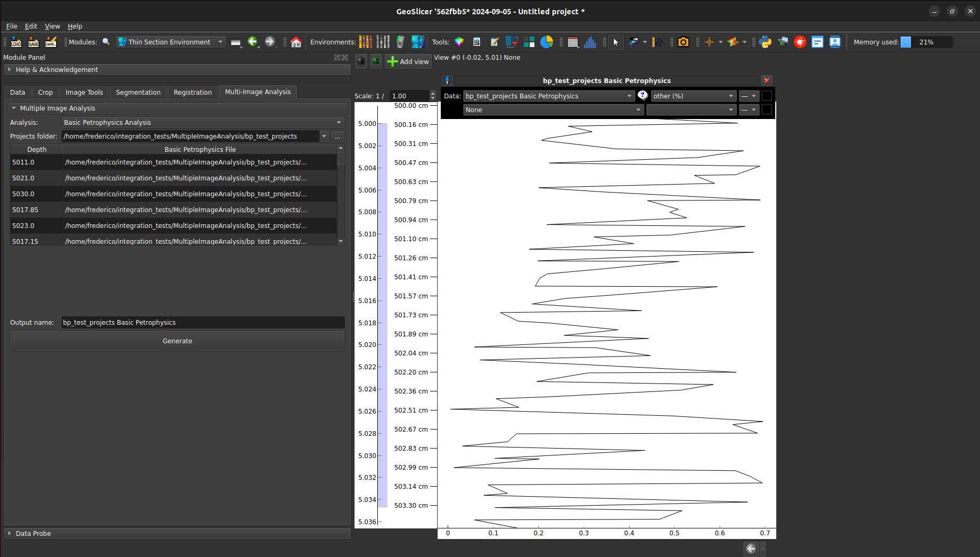Switch to the Segmentation tab

pos(138,93)
